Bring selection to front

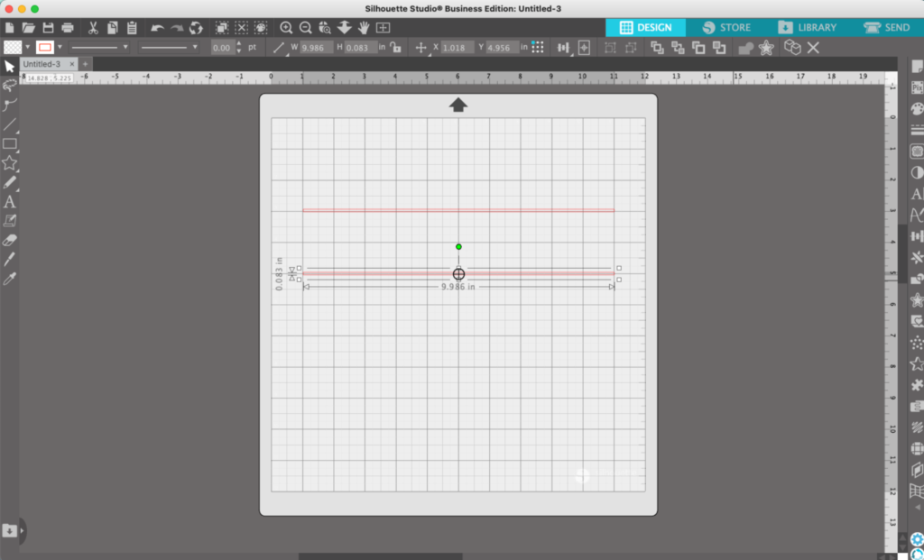pos(657,48)
